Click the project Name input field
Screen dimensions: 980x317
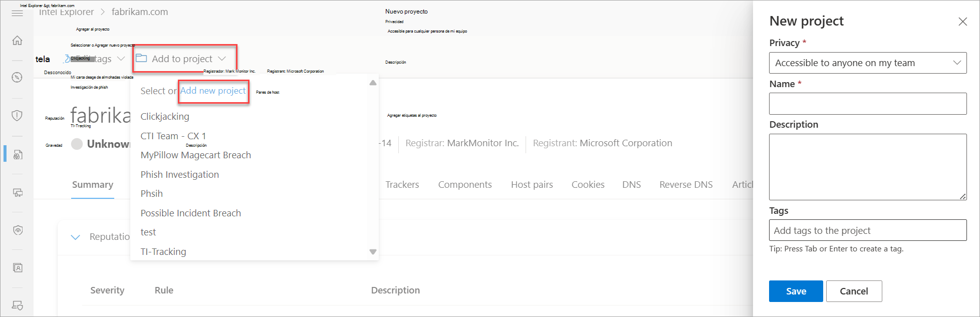[868, 104]
